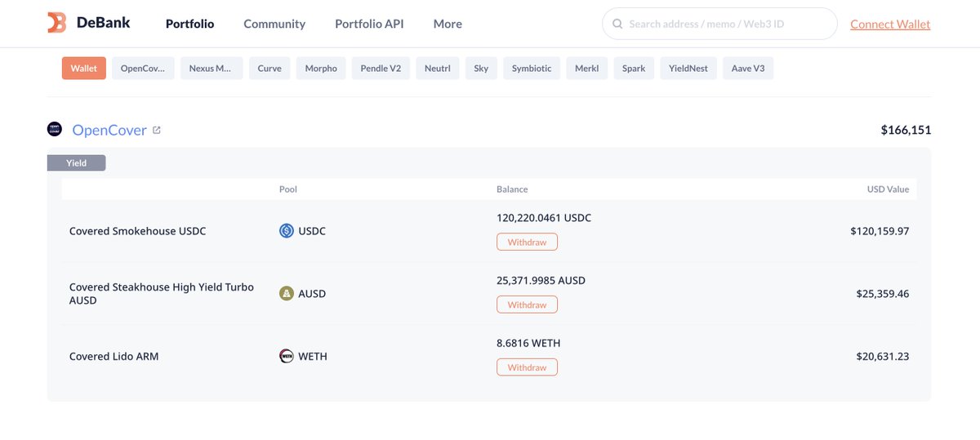Image resolution: width=980 pixels, height=440 pixels.
Task: Click the Covered Lido ARM name
Action: point(114,356)
